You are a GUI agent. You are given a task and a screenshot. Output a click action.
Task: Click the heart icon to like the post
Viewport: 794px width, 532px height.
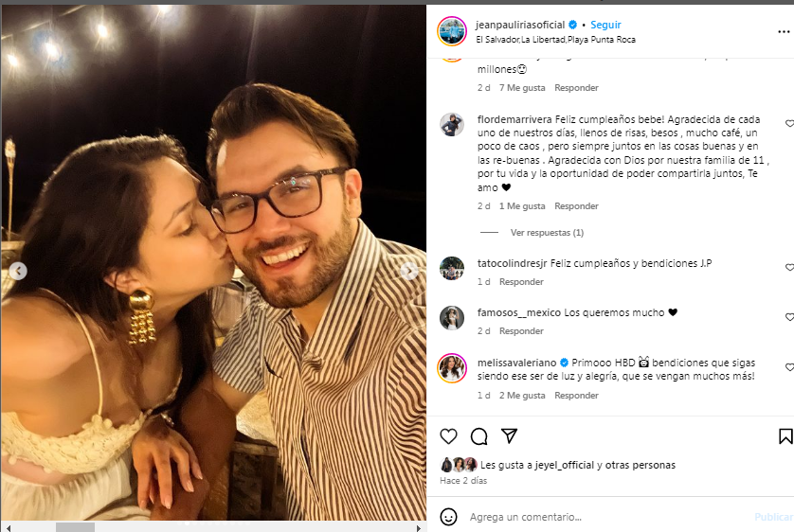point(449,436)
